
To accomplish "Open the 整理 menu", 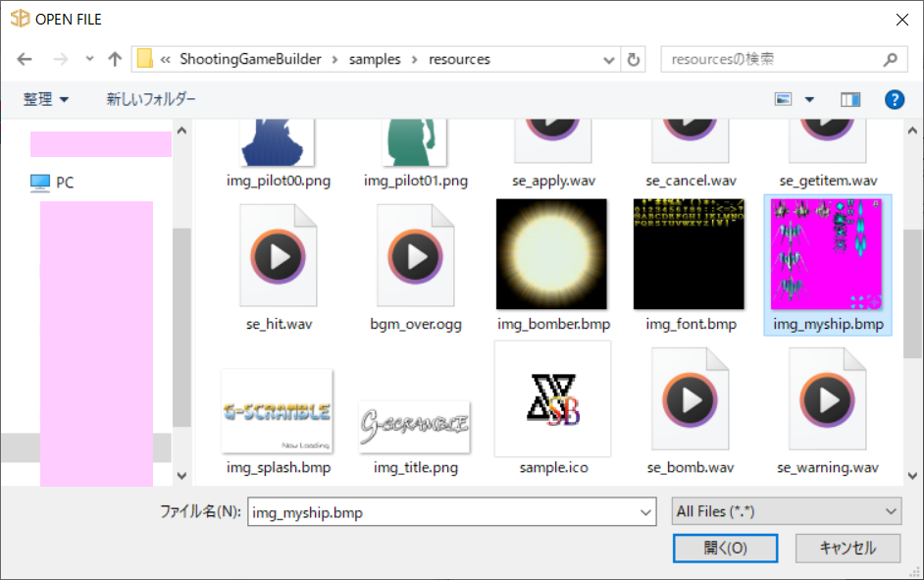I will coord(46,99).
